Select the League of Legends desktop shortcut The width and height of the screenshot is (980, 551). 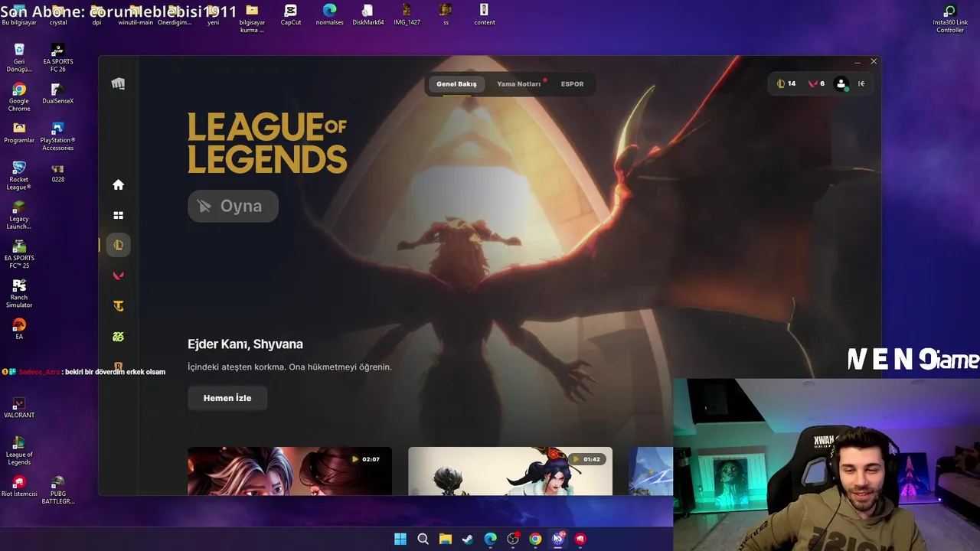(19, 451)
